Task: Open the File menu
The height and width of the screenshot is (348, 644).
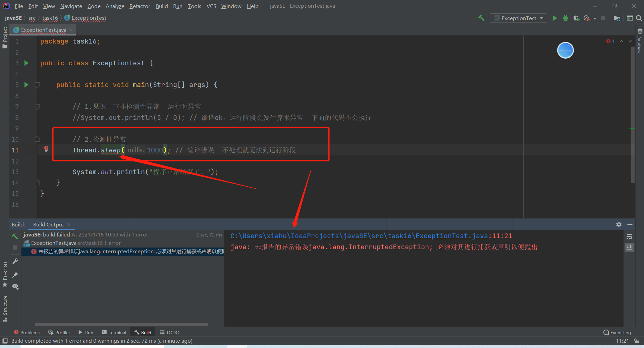Action: (x=19, y=6)
